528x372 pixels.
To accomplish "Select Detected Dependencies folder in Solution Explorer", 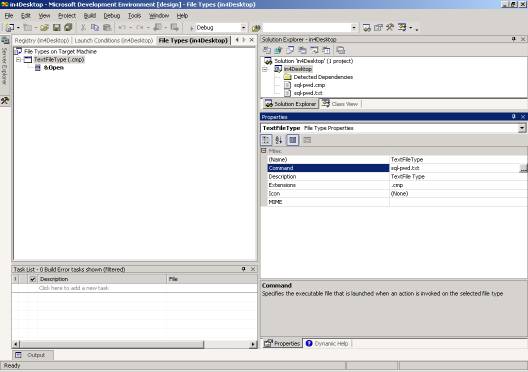I will pos(319,77).
